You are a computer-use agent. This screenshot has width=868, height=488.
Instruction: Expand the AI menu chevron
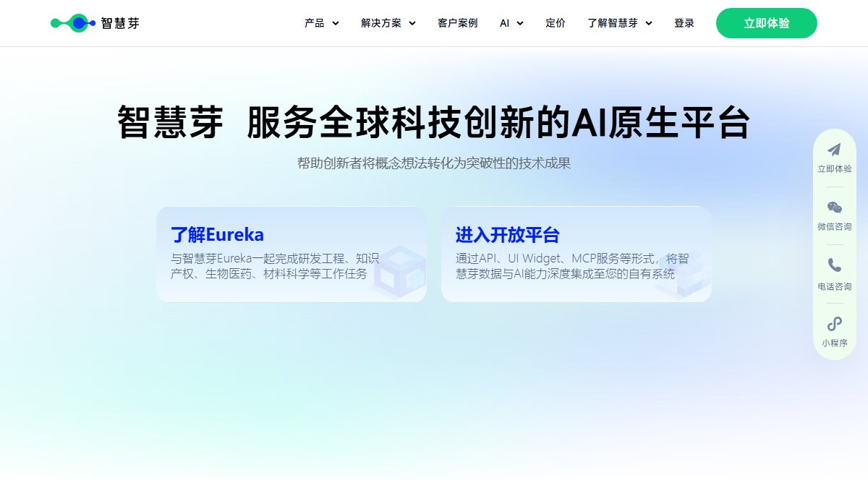tap(519, 23)
